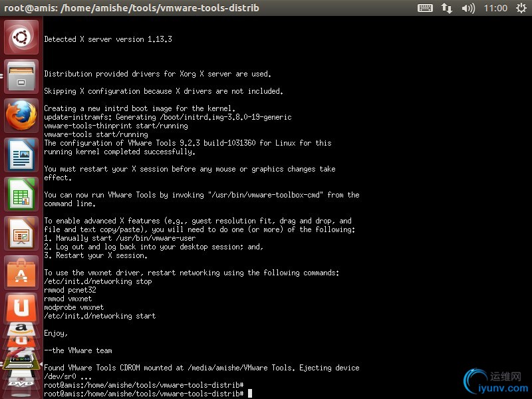Open the sound volume menu

[x=468, y=8]
